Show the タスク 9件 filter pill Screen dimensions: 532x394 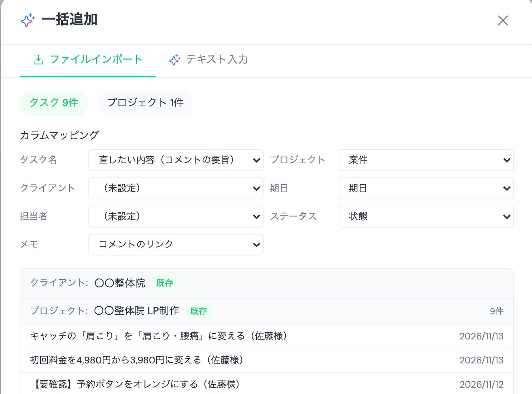click(54, 103)
